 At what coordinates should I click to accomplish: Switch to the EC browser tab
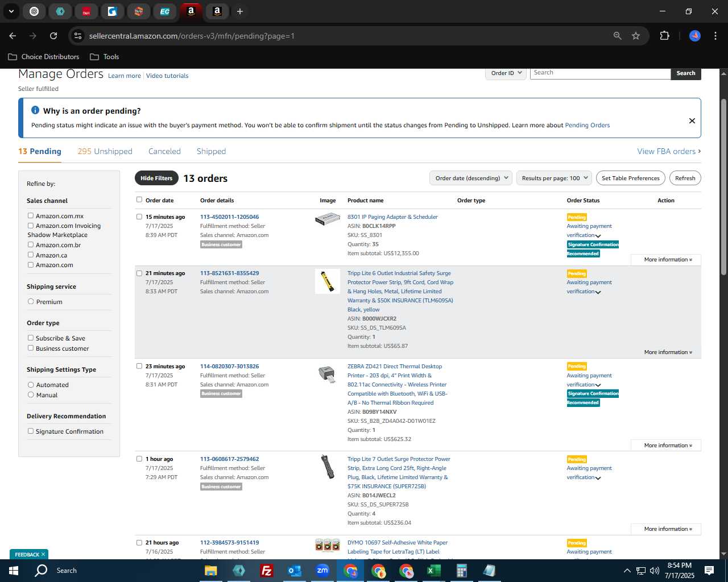(164, 11)
